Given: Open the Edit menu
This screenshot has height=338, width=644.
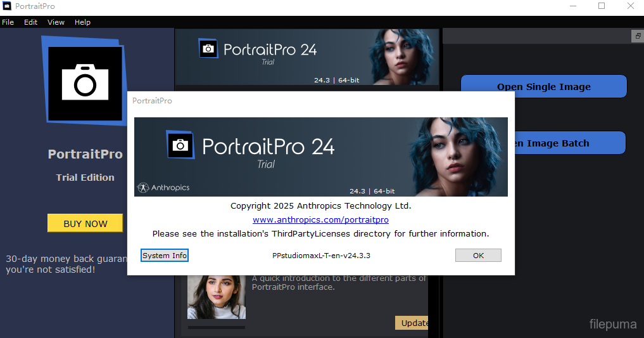Looking at the screenshot, I should point(30,22).
